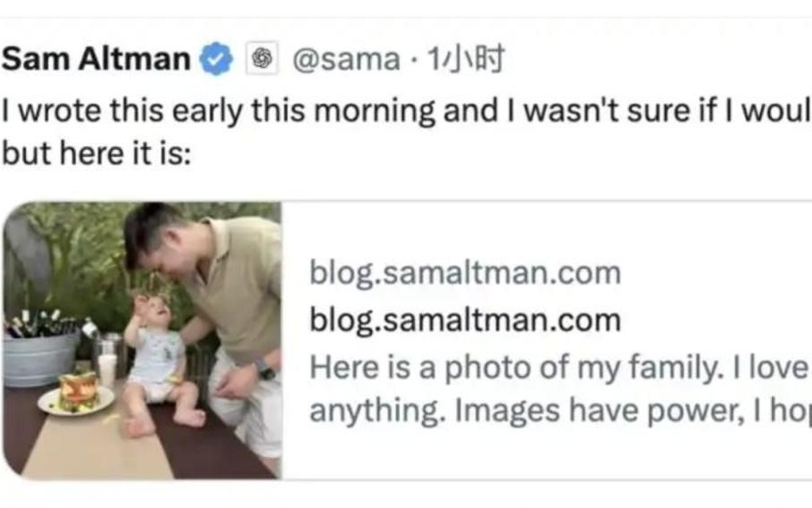Open the Sam Altman display name
The width and height of the screenshot is (812, 508).
point(96,60)
